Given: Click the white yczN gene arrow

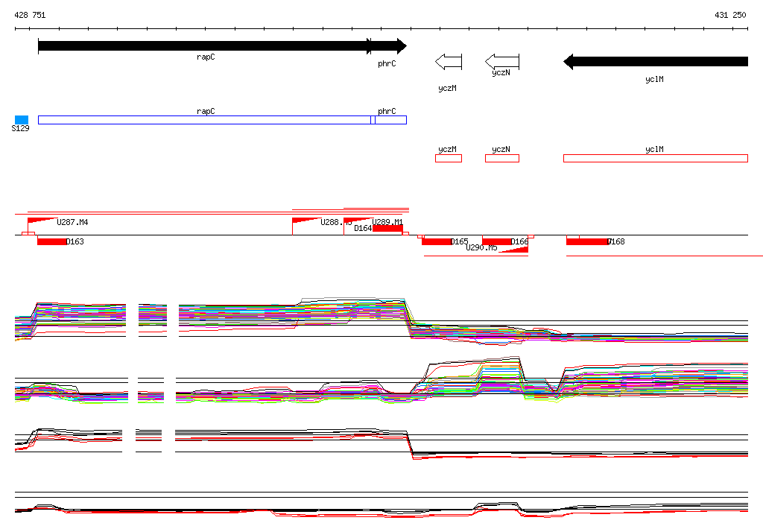Looking at the screenshot, I should tap(502, 62).
